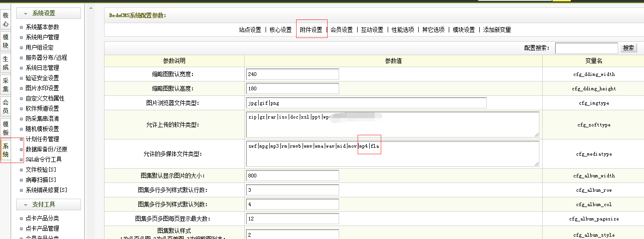Select 自定义文档属性 entry
Image resolution: width=644 pixels, height=239 pixels.
pyautogui.click(x=45, y=98)
